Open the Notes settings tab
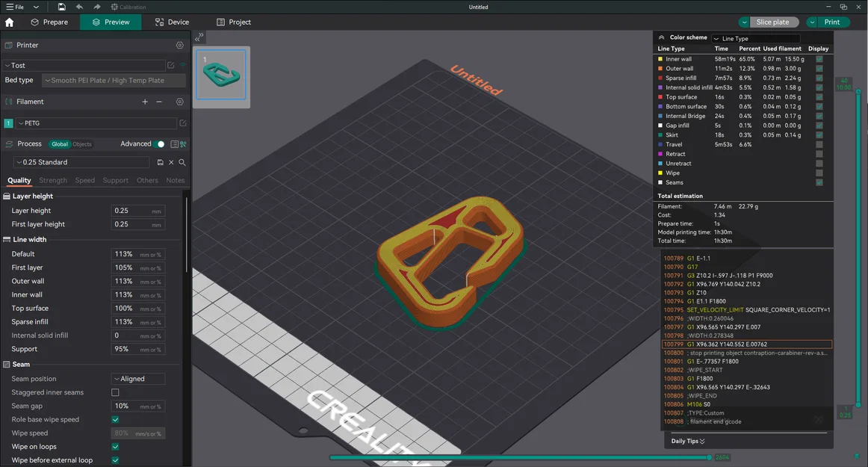The height and width of the screenshot is (467, 868). click(x=176, y=181)
